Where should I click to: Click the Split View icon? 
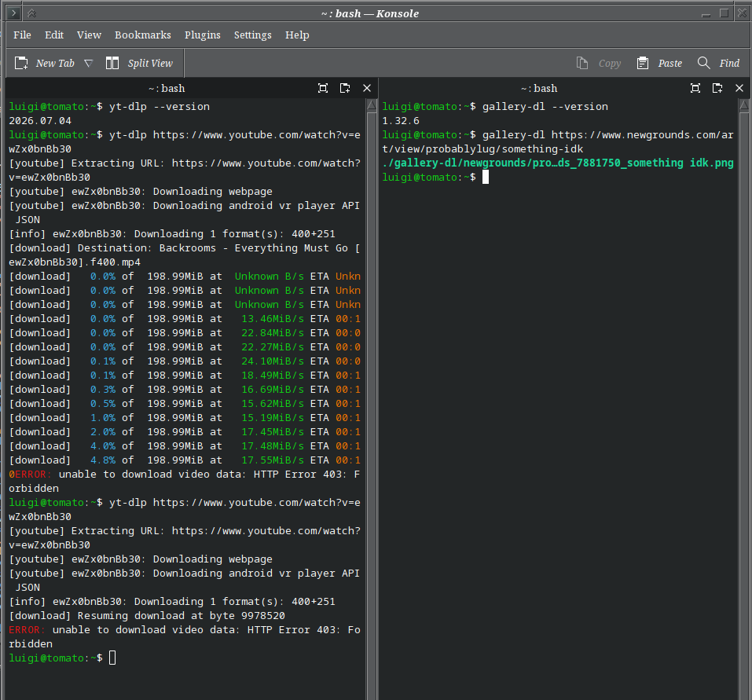click(x=112, y=64)
